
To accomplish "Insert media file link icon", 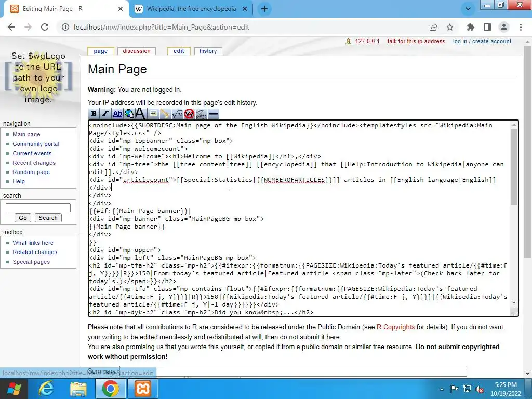I will [x=165, y=114].
